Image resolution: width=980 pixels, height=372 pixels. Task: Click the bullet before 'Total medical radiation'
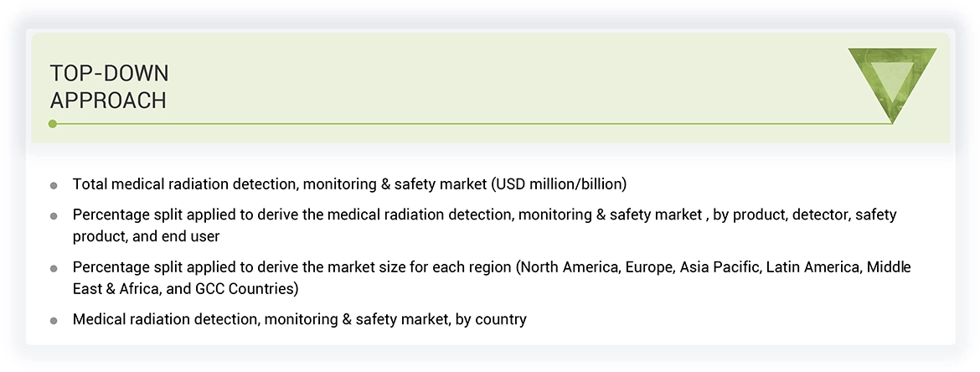pos(54,184)
